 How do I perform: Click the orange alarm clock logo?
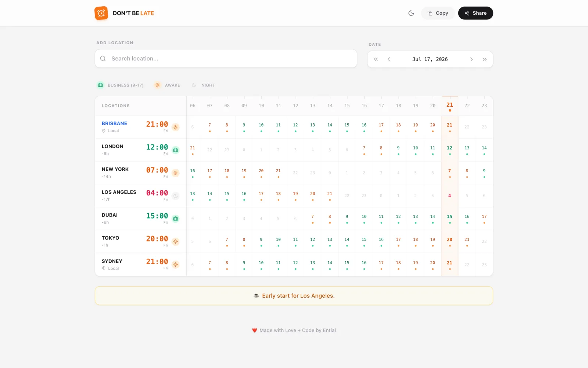coord(101,13)
